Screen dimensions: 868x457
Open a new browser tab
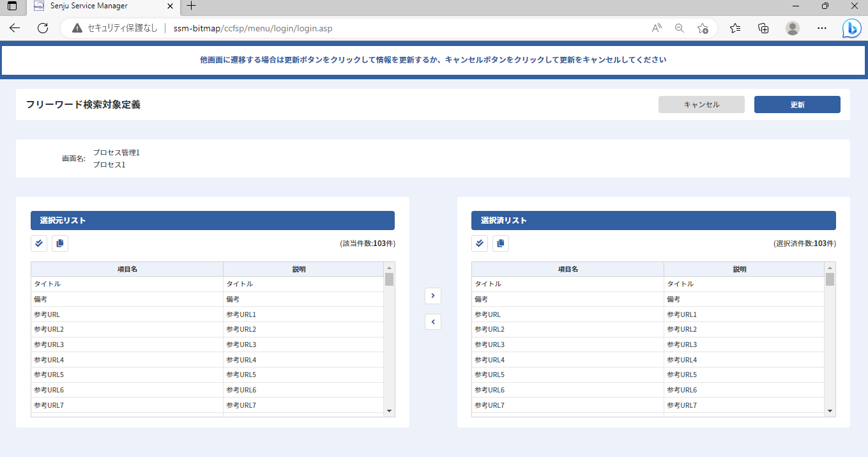191,6
